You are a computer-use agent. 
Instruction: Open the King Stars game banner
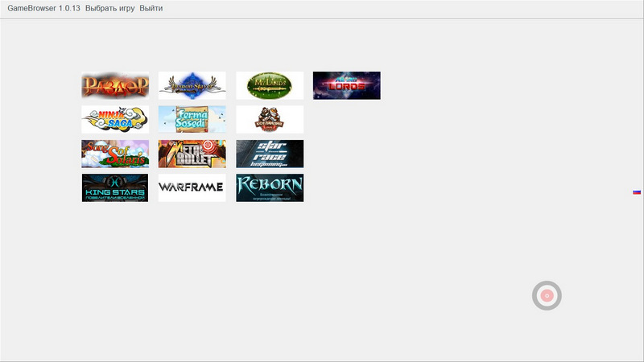(115, 187)
